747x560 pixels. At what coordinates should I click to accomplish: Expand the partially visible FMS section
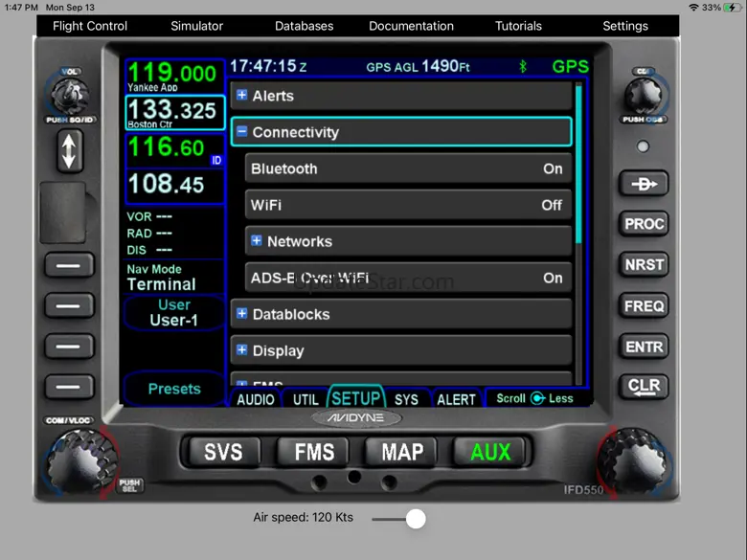coord(401,379)
